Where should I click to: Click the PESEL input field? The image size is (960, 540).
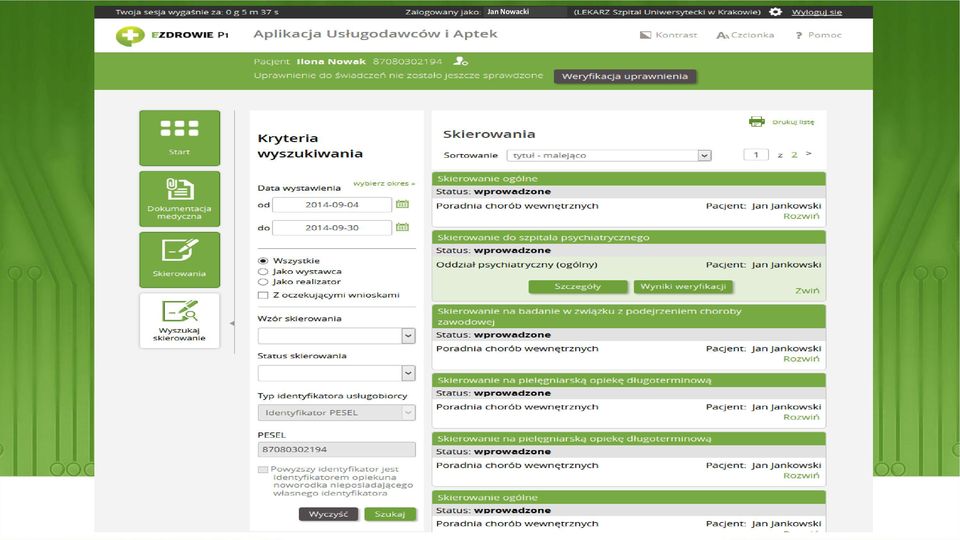(336, 449)
